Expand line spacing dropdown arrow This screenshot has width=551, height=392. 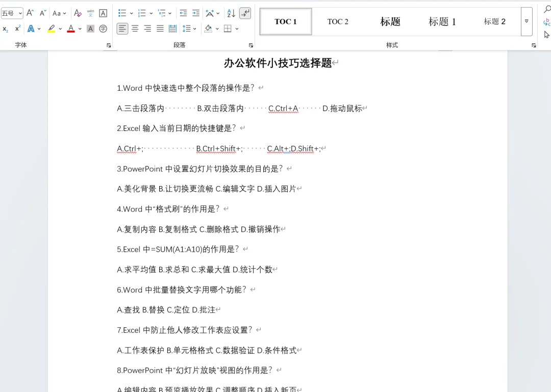(195, 29)
